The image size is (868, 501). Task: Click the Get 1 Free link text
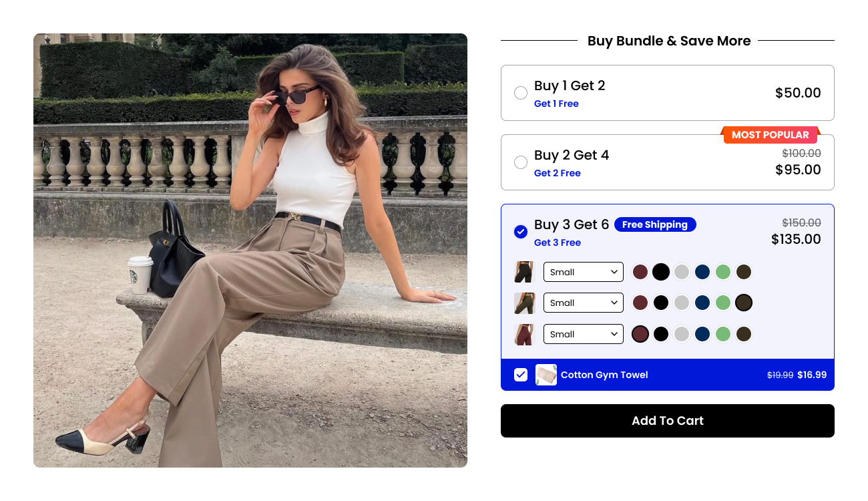click(x=556, y=104)
